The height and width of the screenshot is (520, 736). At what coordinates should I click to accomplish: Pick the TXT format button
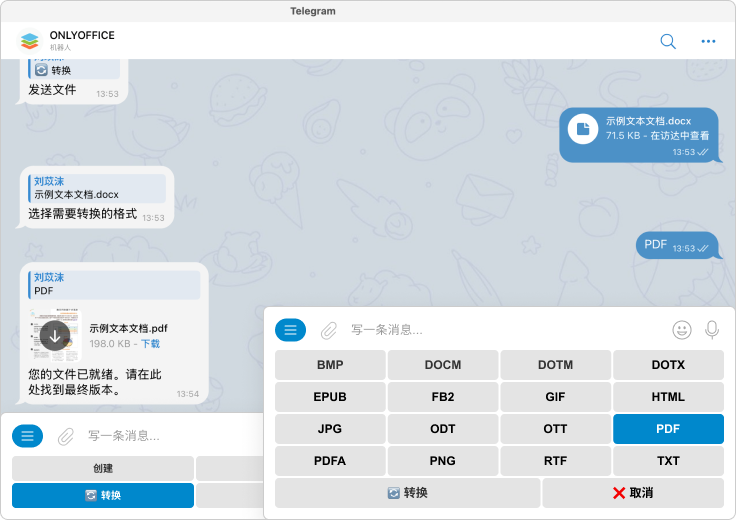668,461
